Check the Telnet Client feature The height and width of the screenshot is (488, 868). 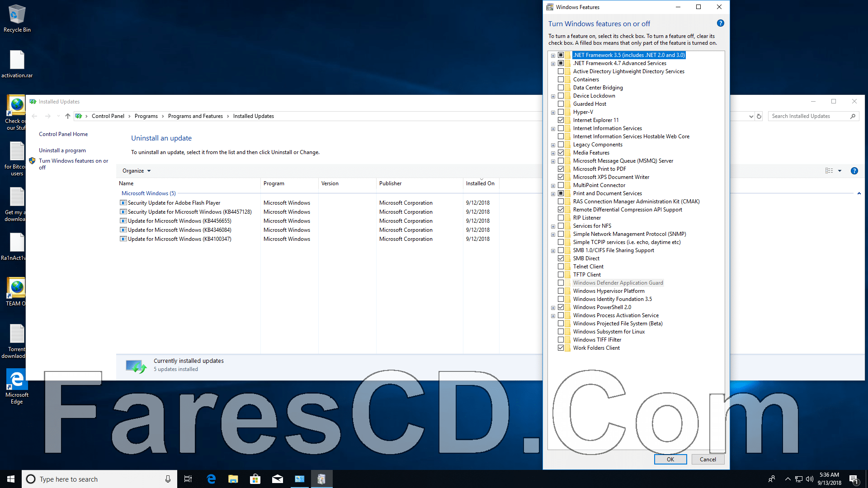click(x=561, y=267)
